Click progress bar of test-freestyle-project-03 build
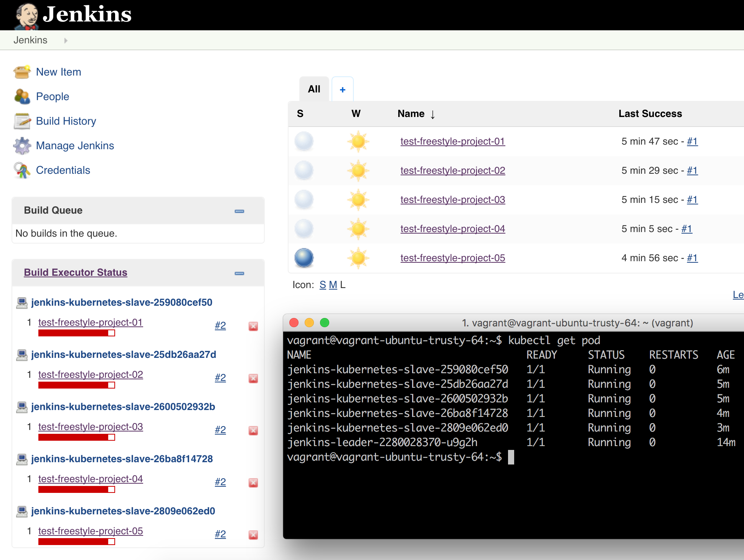The image size is (744, 560). (76, 437)
